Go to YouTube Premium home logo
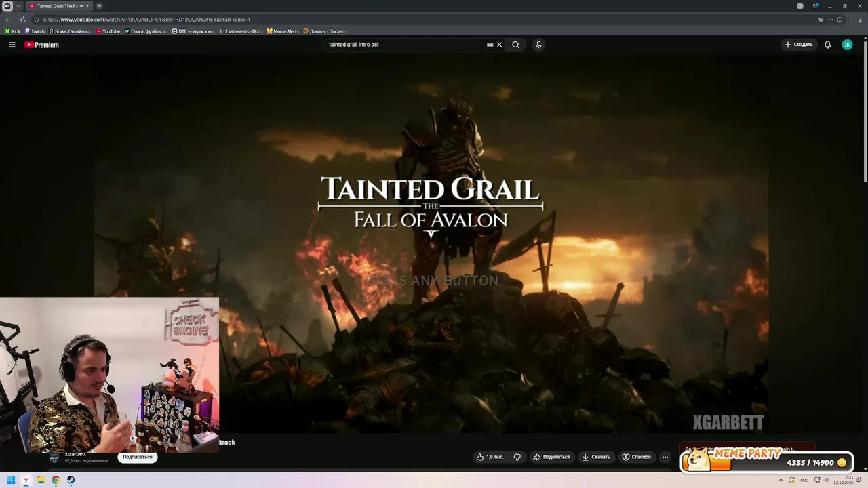 42,45
